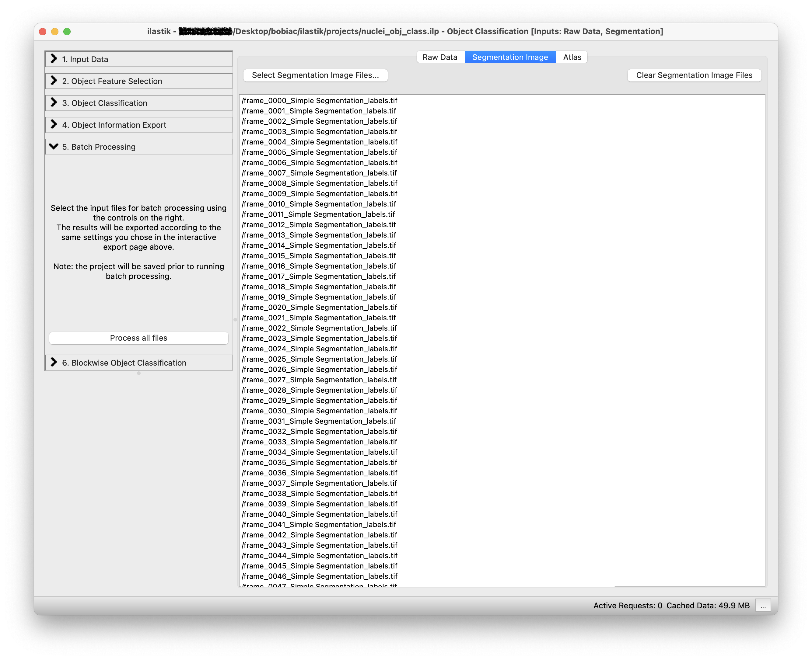
Task: Open the status bar ellipsis button
Action: 763,605
